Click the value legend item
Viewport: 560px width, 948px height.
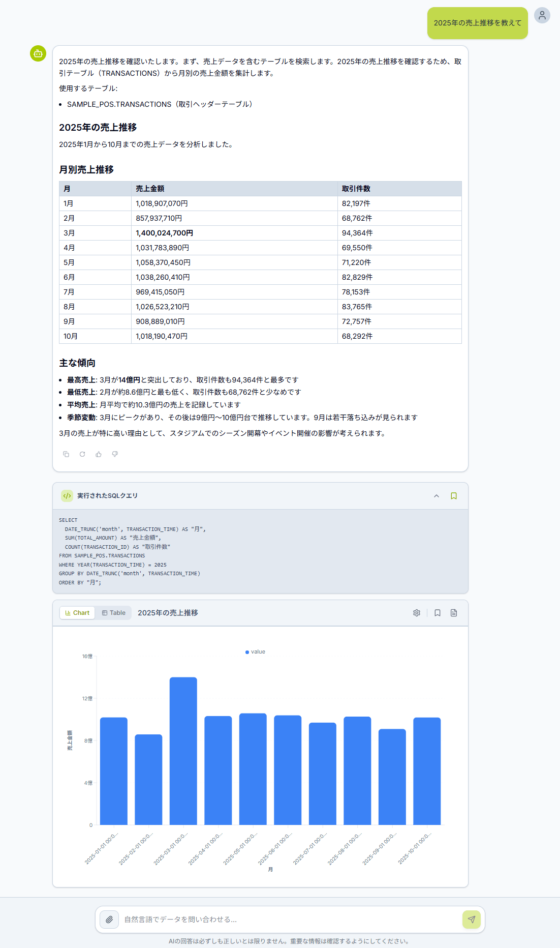255,651
